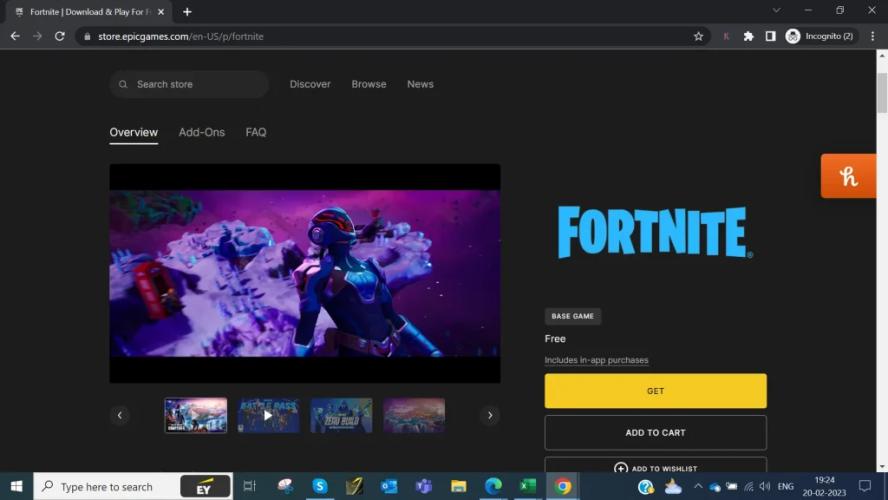The image size is (888, 500).
Task: Click the Fortnite logo
Action: pyautogui.click(x=655, y=232)
